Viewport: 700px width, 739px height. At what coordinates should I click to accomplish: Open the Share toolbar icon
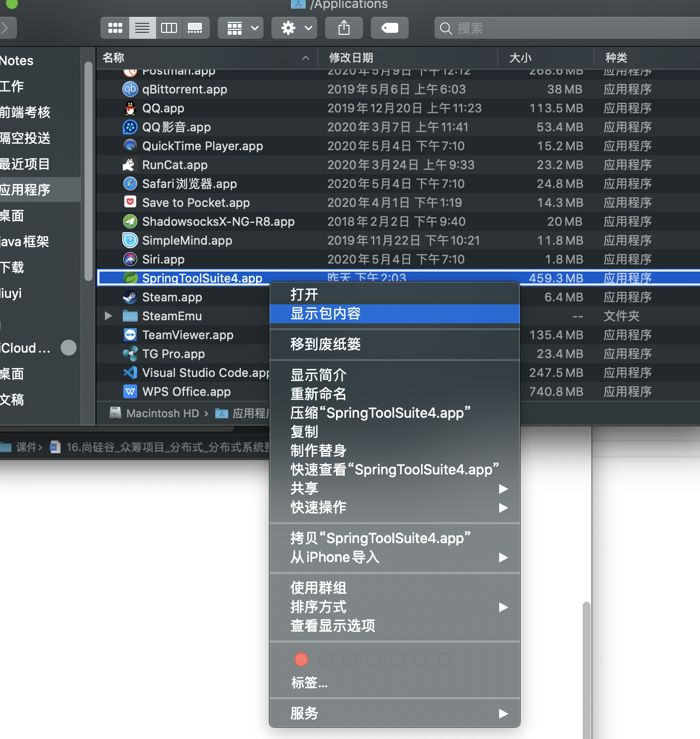click(x=344, y=28)
